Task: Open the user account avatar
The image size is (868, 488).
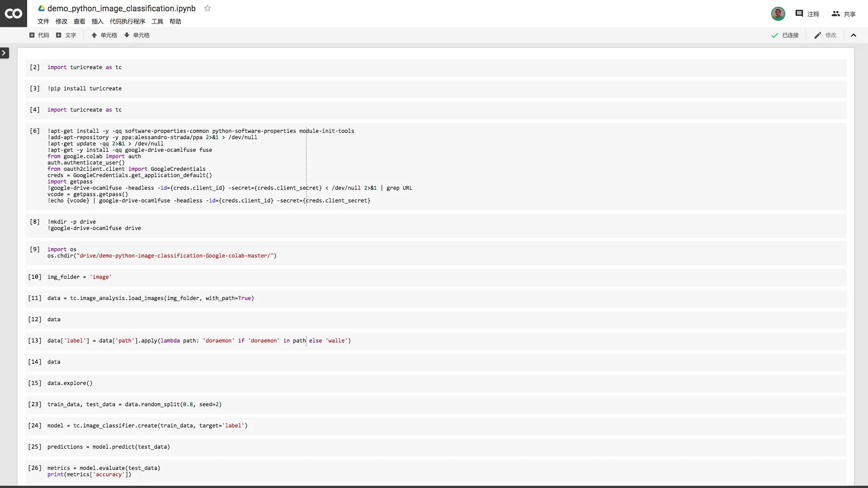Action: [x=778, y=14]
